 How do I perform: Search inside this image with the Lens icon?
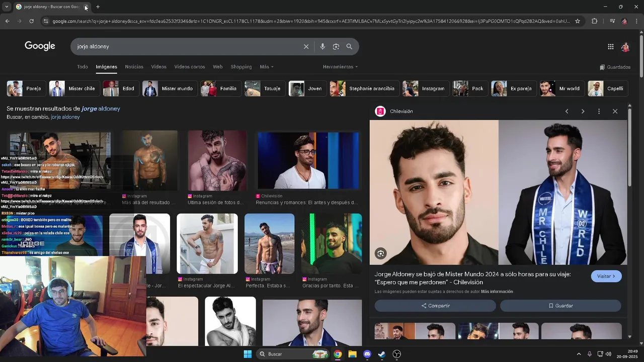381,254
